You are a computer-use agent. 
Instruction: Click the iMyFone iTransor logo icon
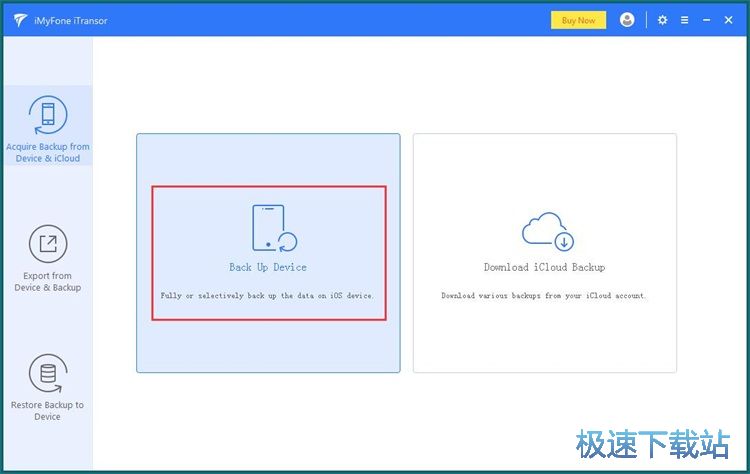tap(20, 21)
